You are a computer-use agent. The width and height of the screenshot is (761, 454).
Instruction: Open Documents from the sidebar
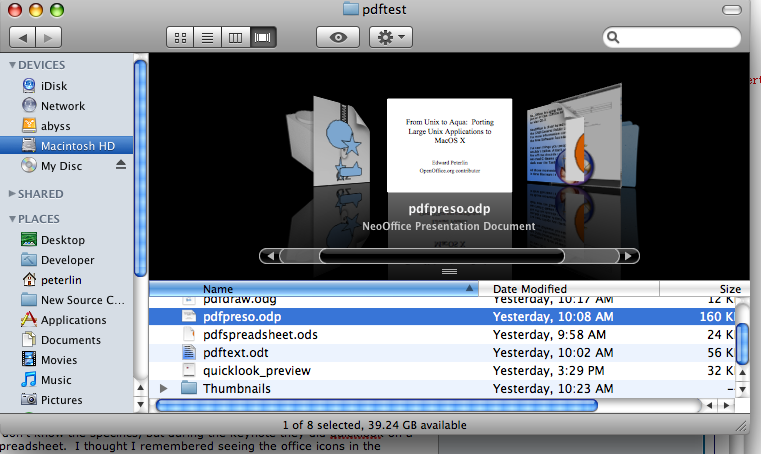(x=66, y=340)
